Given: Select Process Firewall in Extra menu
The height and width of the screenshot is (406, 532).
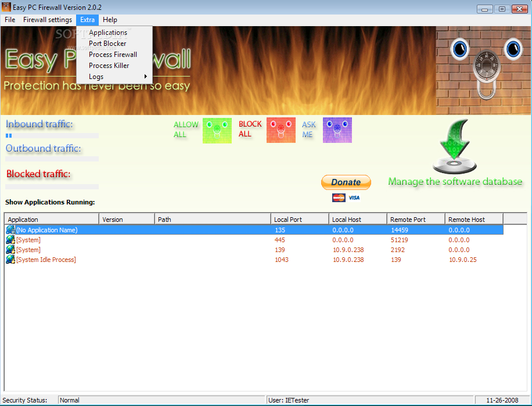Looking at the screenshot, I should tap(114, 54).
